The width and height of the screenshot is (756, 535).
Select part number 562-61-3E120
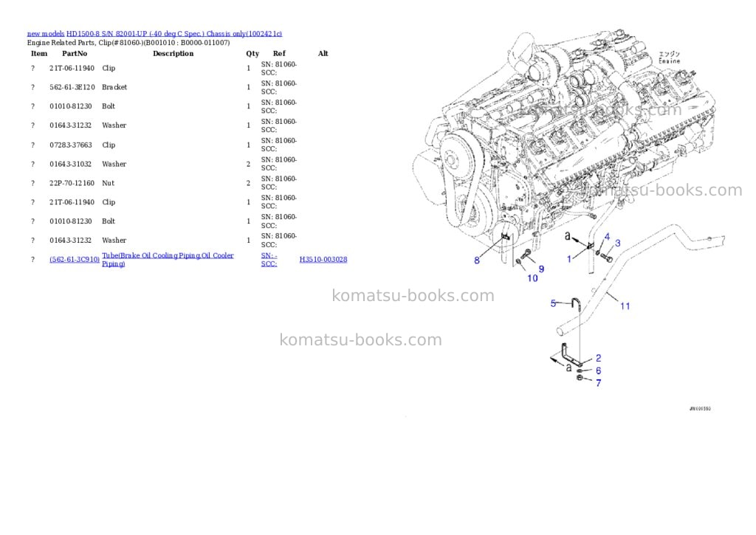tap(72, 87)
